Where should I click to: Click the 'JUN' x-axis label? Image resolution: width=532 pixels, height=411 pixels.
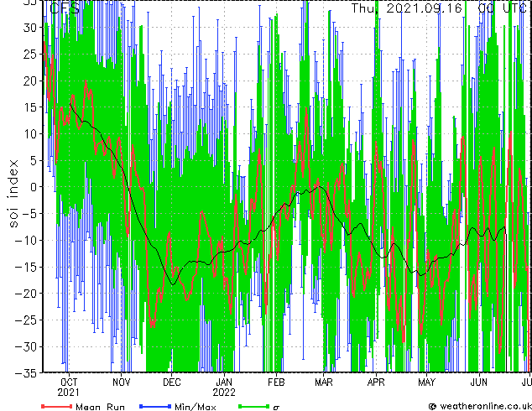pos(479,382)
